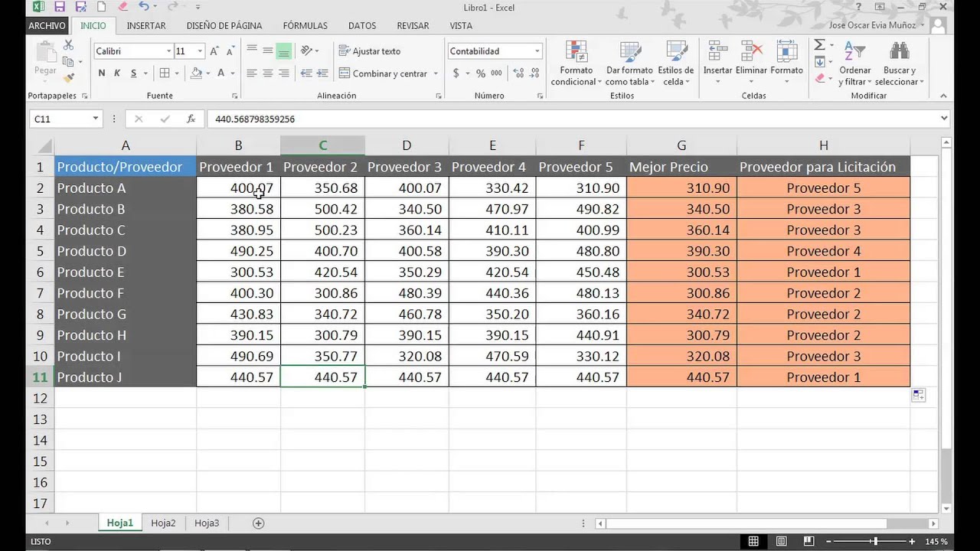The image size is (980, 551).
Task: Open the FÓRMULAS ribbon tab
Action: point(305,25)
